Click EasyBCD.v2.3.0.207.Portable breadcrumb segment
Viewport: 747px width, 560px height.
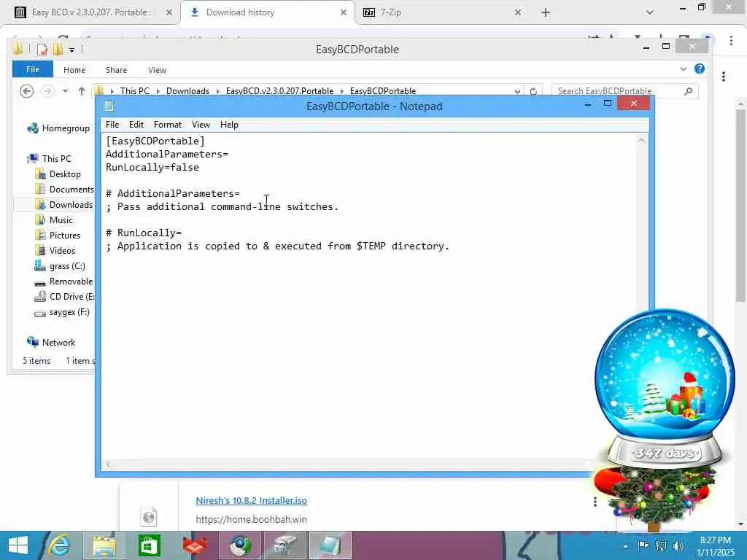pos(279,91)
